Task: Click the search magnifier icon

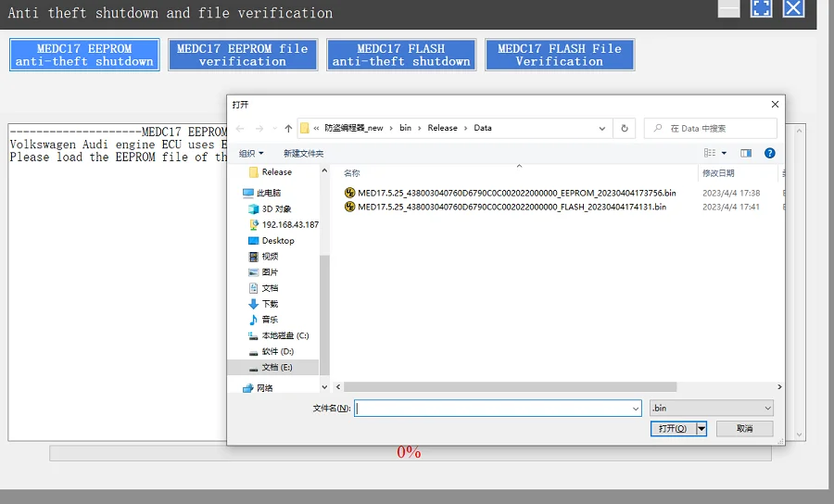Action: pyautogui.click(x=658, y=128)
